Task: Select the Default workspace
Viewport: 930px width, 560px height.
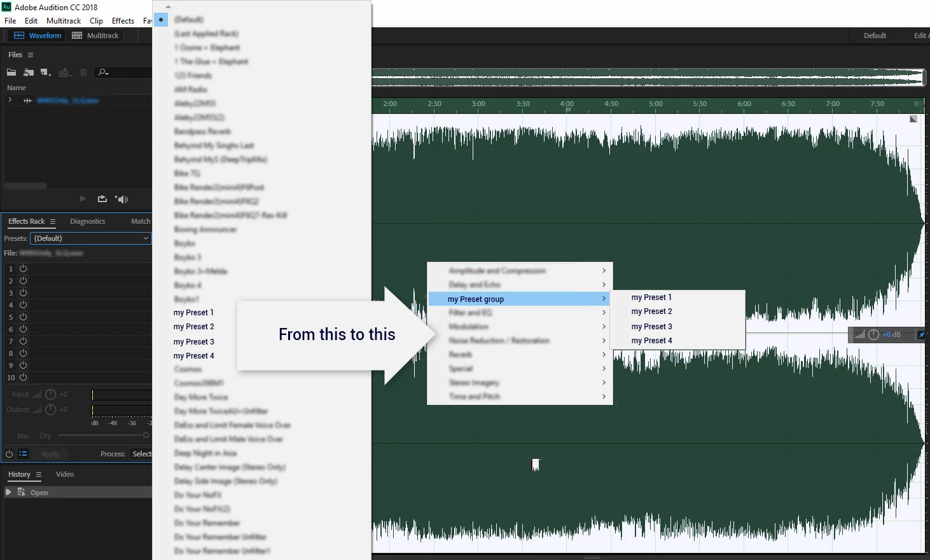Action: pyautogui.click(x=875, y=36)
